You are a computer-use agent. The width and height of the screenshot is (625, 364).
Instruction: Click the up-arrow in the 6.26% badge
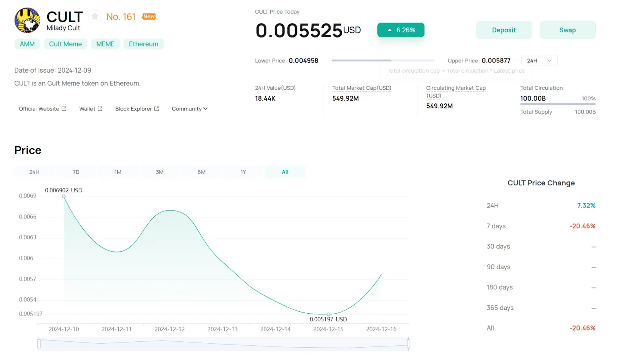[389, 30]
